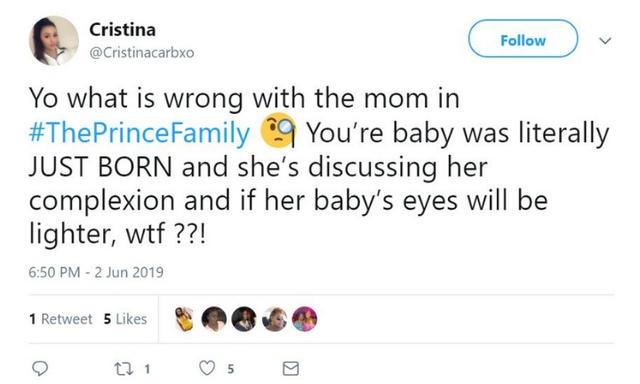Open fourth liker's avatar
The height and width of the screenshot is (384, 640).
pos(274,319)
